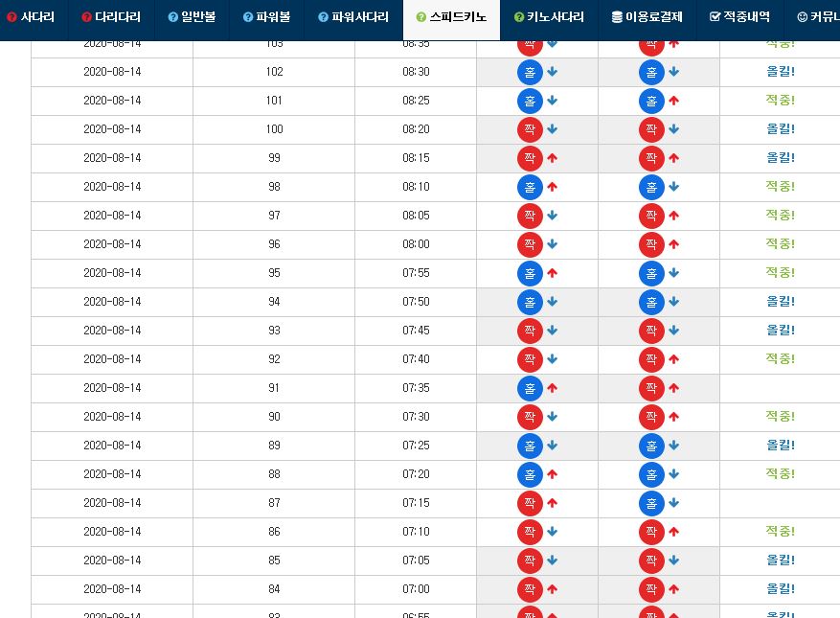Click the green help icon beside 스피드키노
The image size is (840, 618).
pyautogui.click(x=421, y=17)
